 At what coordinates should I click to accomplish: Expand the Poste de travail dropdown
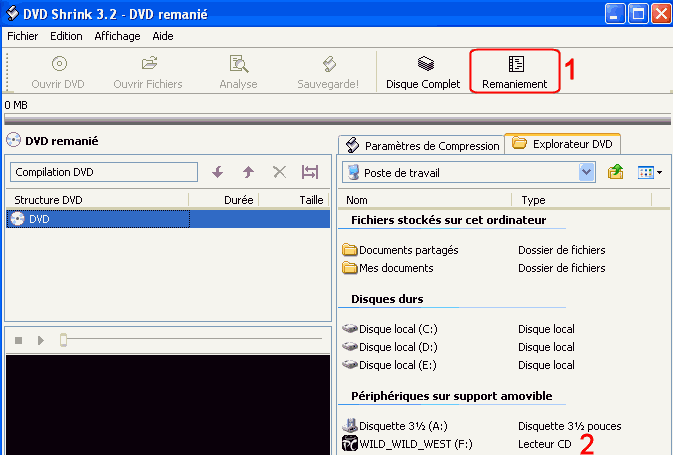pyautogui.click(x=586, y=173)
